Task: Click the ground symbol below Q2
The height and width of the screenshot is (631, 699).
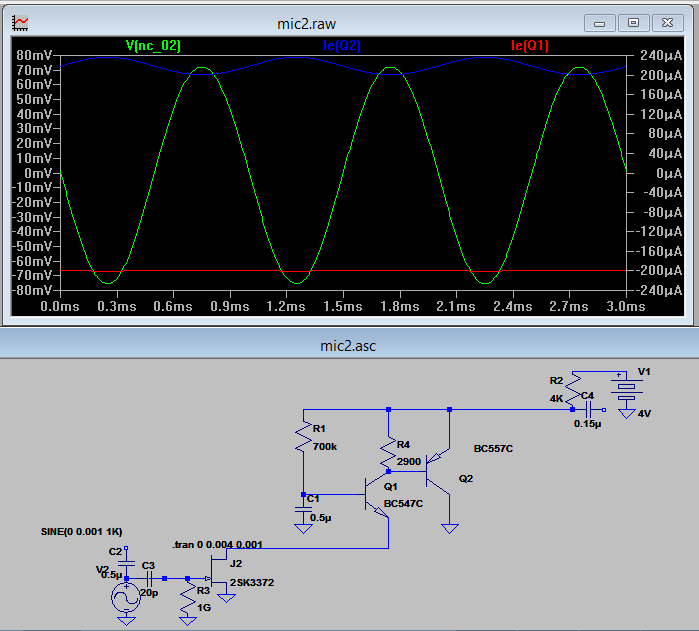Action: tap(451, 527)
